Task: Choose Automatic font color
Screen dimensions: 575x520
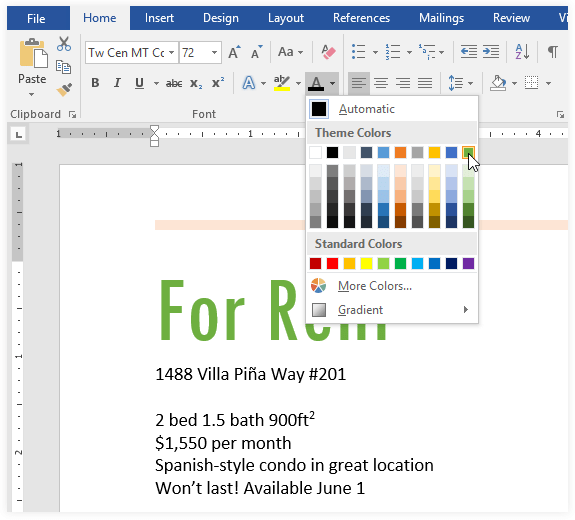Action: 392,109
